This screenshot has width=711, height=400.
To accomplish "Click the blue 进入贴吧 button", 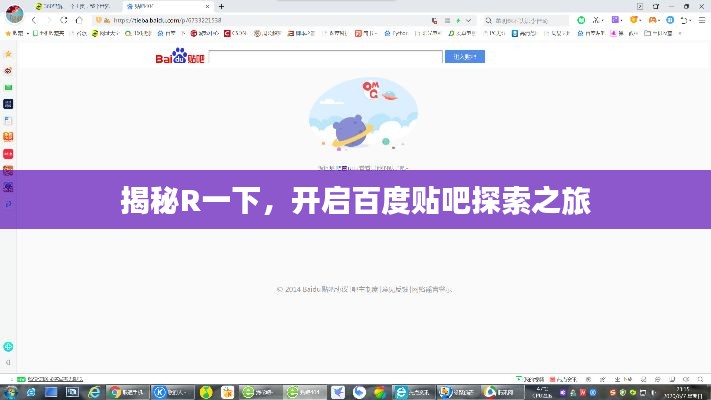I will pyautogui.click(x=465, y=56).
